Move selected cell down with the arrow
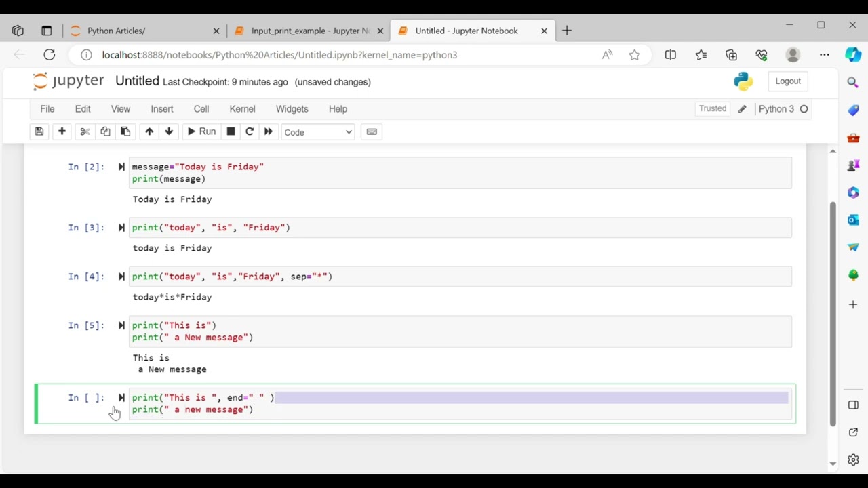The width and height of the screenshot is (868, 488). coord(169,132)
